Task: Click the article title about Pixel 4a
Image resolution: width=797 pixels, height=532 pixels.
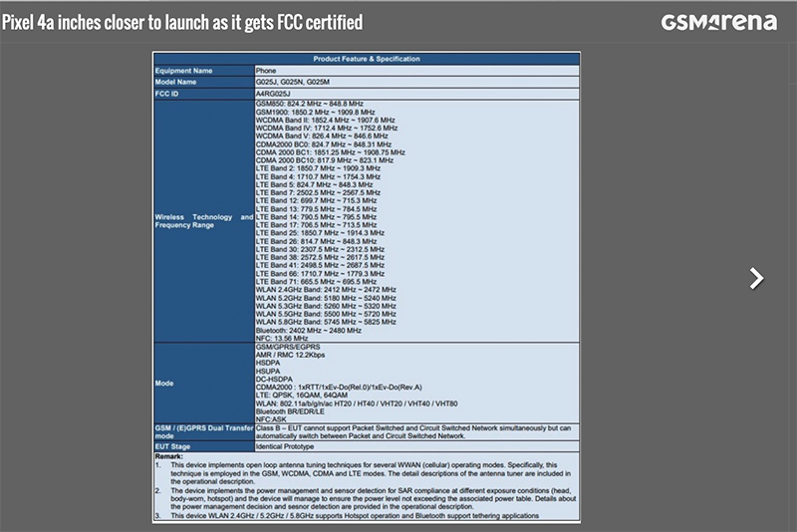Action: [181, 22]
